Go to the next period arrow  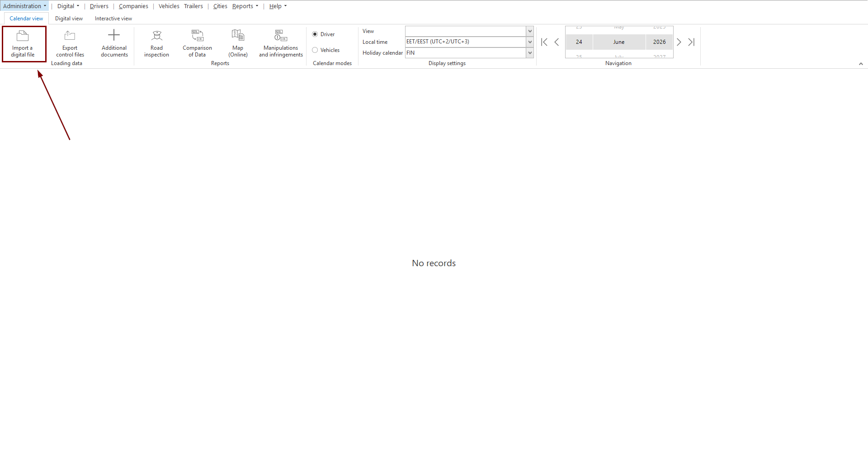679,42
